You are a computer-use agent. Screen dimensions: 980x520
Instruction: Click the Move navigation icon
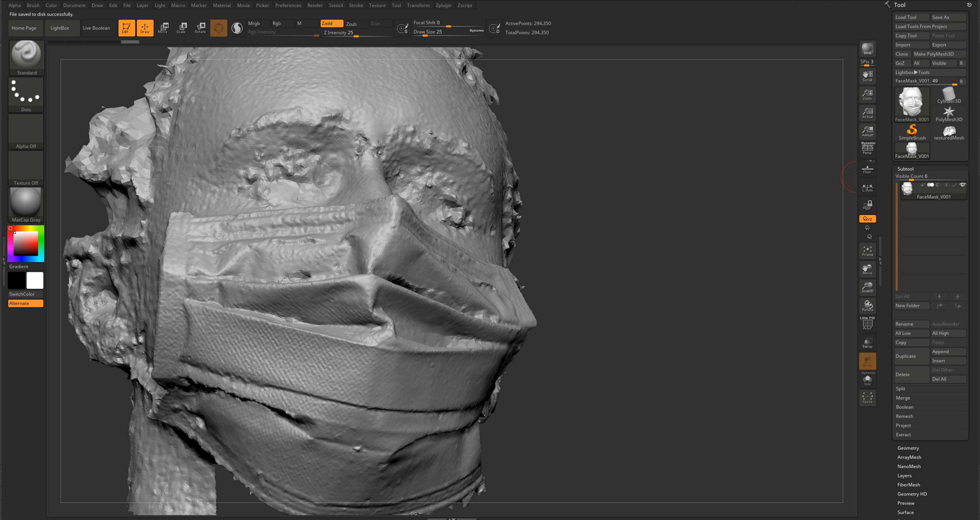tap(867, 269)
